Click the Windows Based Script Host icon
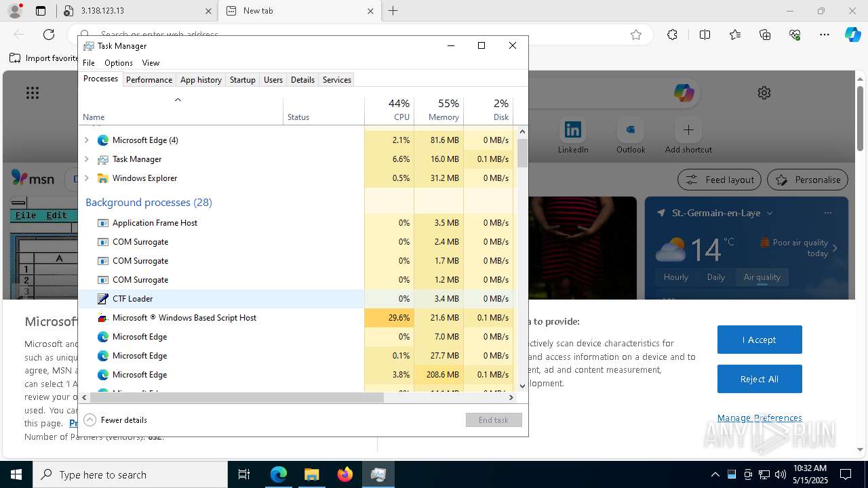868x488 pixels. [x=103, y=318]
